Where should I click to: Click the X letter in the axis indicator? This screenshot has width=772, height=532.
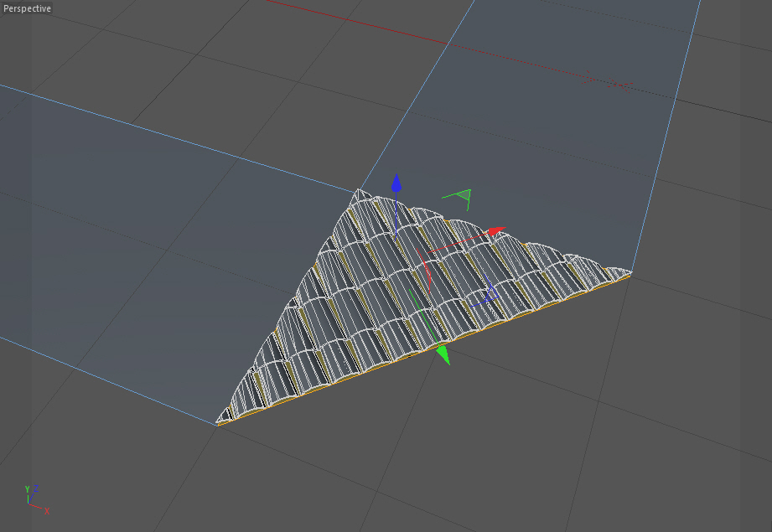point(47,511)
